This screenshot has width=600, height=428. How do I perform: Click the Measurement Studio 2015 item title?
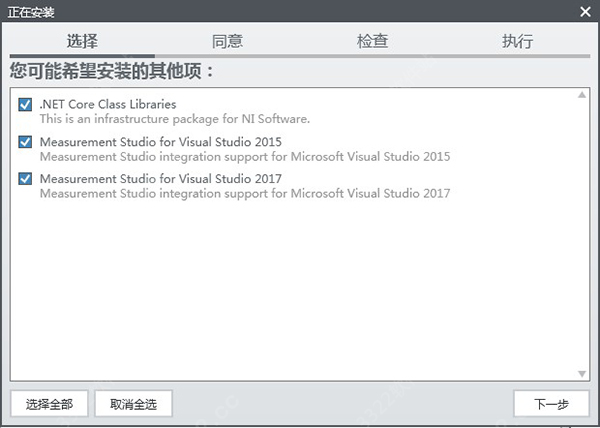coord(161,142)
